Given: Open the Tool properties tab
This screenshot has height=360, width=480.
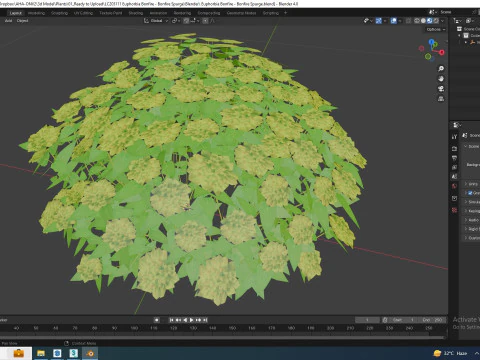Looking at the screenshot, I should tap(454, 137).
